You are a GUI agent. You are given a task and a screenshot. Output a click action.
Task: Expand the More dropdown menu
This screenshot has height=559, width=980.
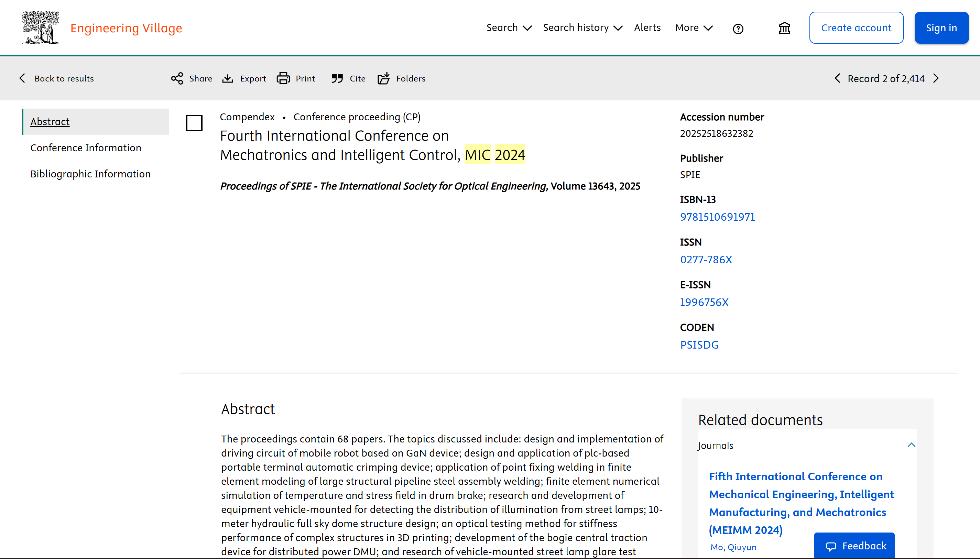click(x=694, y=28)
